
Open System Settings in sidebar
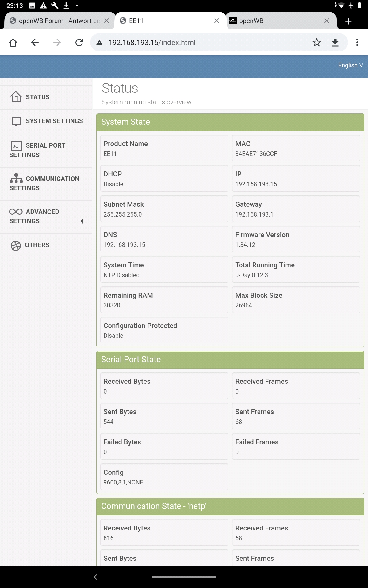tap(54, 121)
